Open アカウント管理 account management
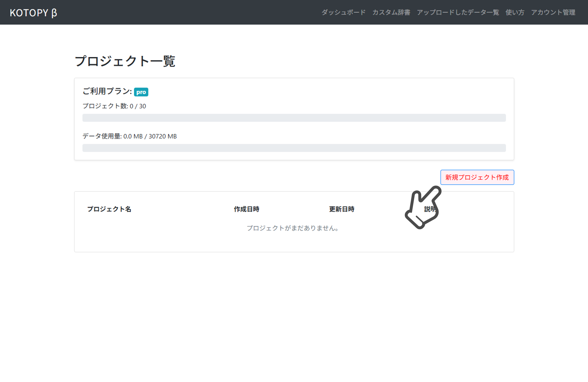Image resolution: width=588 pixels, height=382 pixels. pos(553,12)
